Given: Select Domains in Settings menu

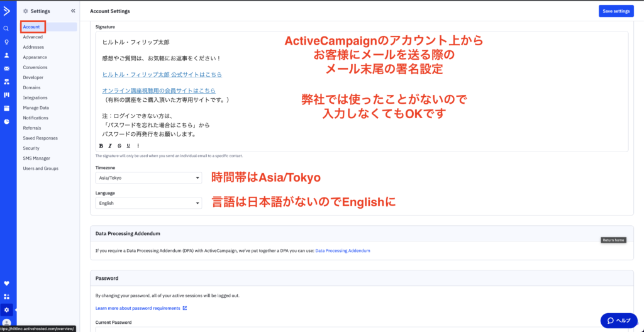Looking at the screenshot, I should tap(31, 87).
